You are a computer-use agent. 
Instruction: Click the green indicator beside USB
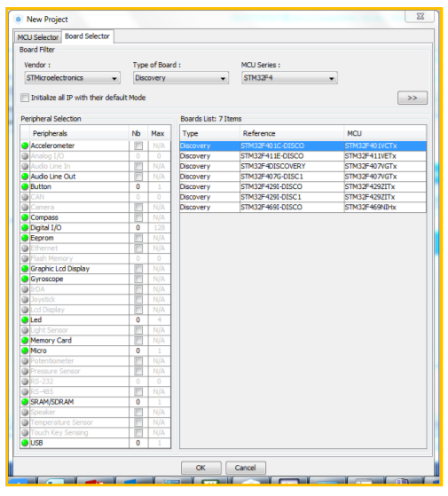[25, 443]
